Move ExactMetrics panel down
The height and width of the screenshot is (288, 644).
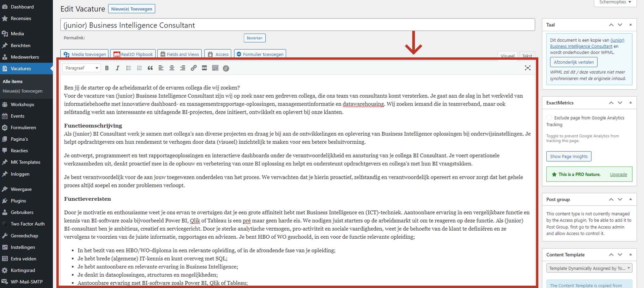pos(620,103)
